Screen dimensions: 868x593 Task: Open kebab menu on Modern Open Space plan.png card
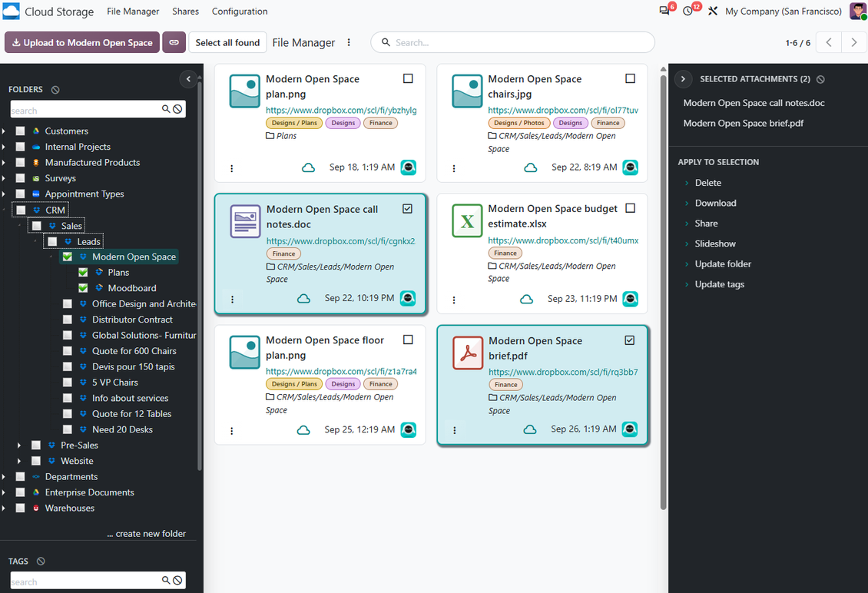(231, 168)
